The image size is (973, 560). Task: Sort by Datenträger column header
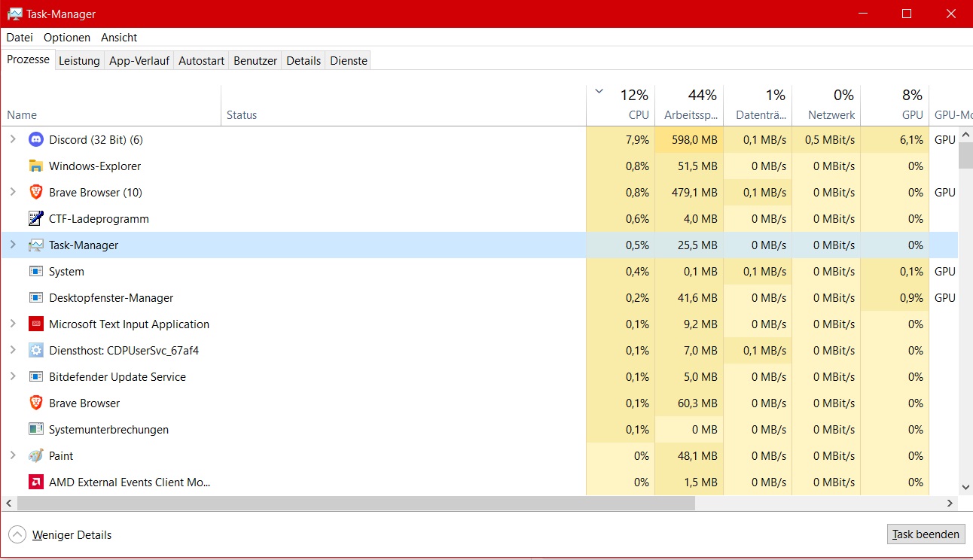pos(758,105)
